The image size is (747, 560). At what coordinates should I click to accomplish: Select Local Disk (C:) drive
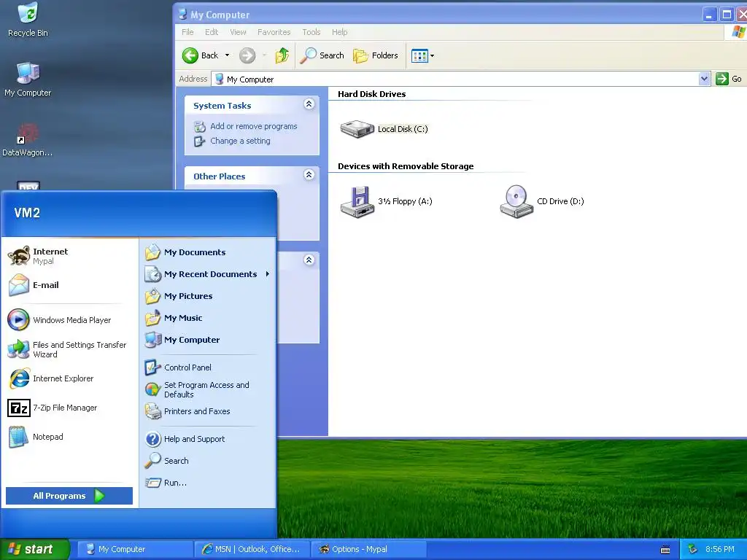[384, 128]
